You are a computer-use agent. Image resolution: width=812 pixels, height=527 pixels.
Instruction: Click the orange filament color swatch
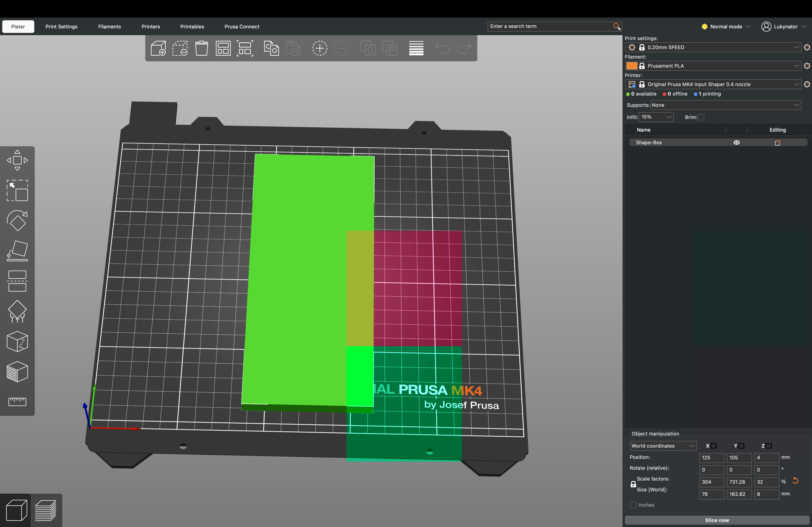[x=632, y=66]
